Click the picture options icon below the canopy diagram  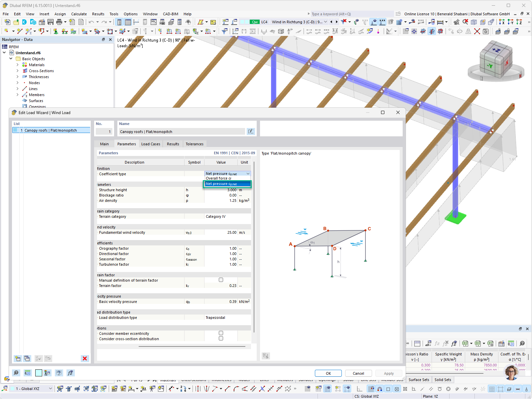(266, 356)
